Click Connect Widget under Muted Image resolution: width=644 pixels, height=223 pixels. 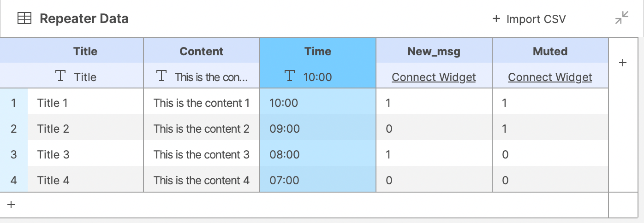pos(550,77)
